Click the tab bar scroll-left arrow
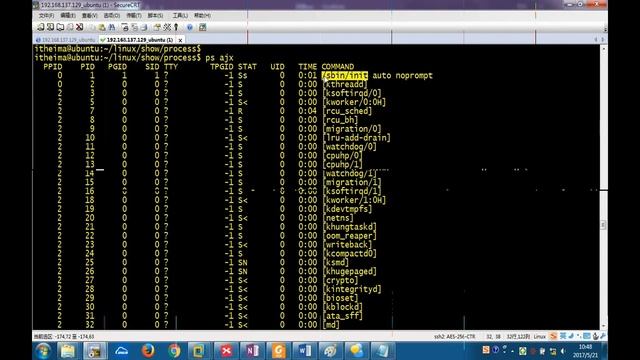Image resolution: width=640 pixels, height=360 pixels. pos(596,40)
